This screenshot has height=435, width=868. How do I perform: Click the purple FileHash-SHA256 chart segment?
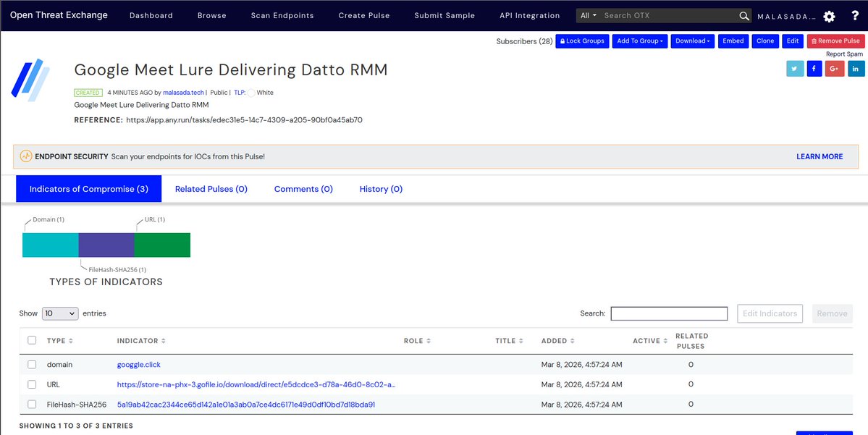106,245
